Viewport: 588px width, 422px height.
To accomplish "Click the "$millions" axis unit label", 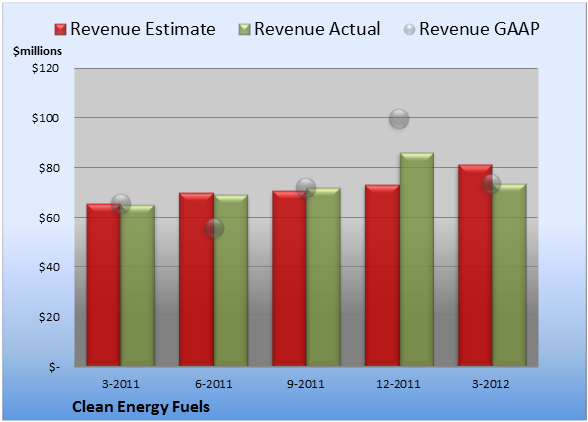I will [37, 51].
